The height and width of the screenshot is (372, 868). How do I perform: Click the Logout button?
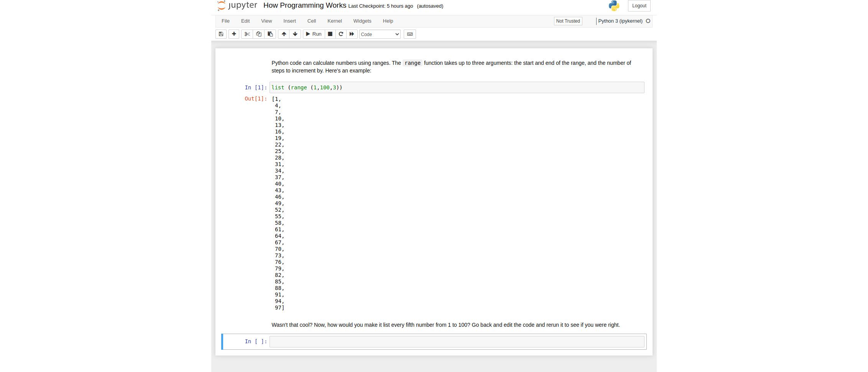[639, 6]
